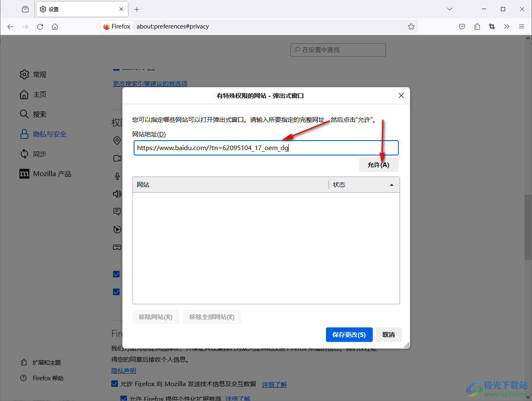Open the 隐私与安全 settings category
This screenshot has width=532, height=401.
(x=43, y=134)
